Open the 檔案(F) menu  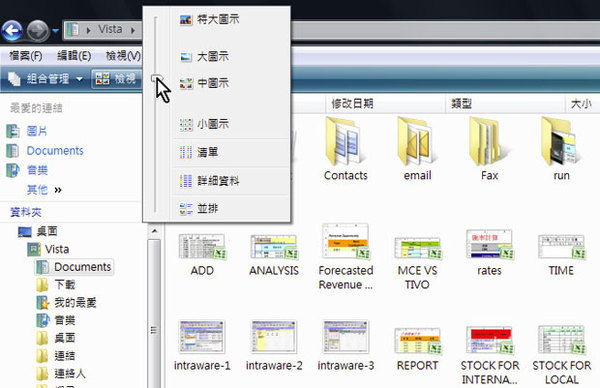pyautogui.click(x=26, y=56)
